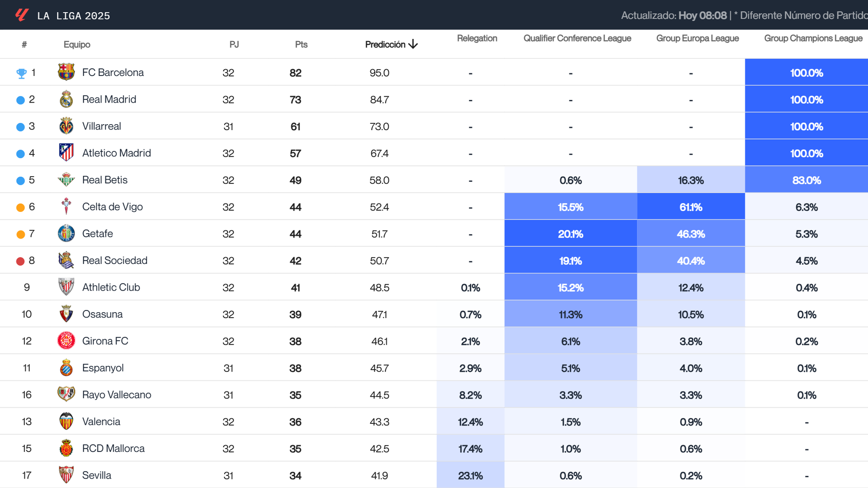Screen dimensions: 868x488
Task: Click the Real Madrid crest badge
Action: tap(66, 99)
